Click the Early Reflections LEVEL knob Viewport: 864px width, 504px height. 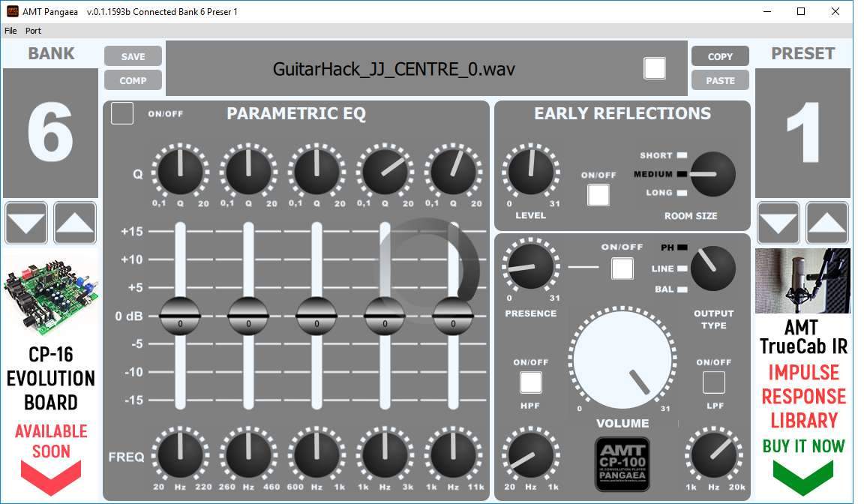pyautogui.click(x=531, y=171)
